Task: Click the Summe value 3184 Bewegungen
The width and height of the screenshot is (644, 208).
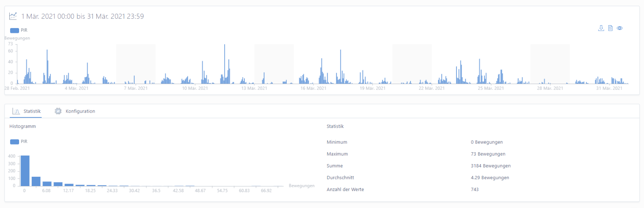Action: tap(491, 166)
